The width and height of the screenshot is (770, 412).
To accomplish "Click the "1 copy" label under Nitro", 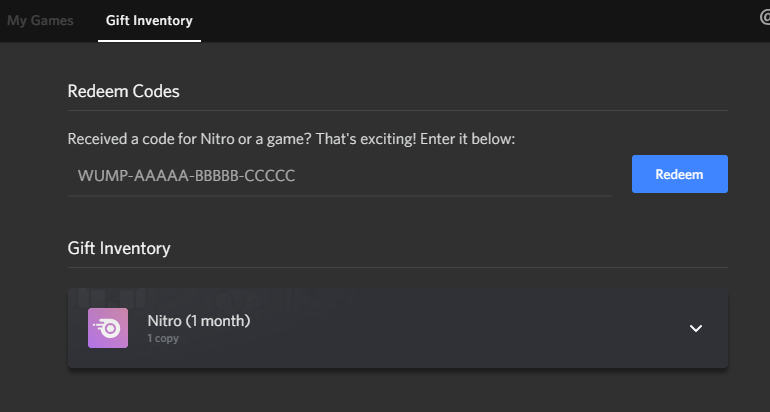I will coord(163,338).
